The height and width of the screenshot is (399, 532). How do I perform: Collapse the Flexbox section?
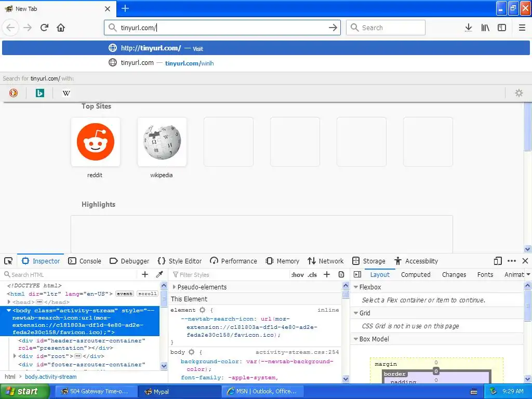click(x=355, y=287)
